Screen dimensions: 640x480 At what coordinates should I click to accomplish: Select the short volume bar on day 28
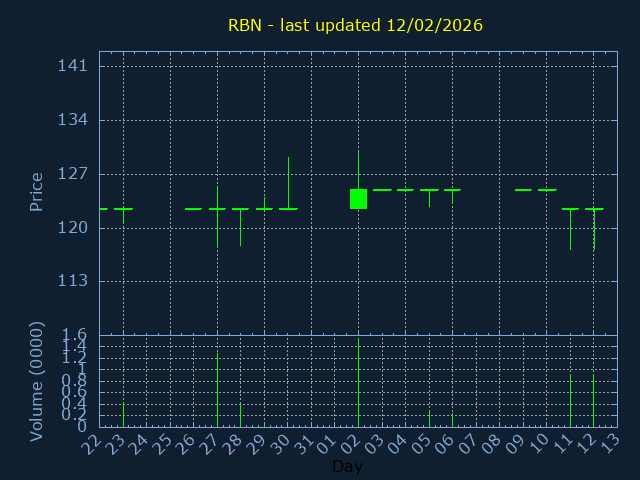(240, 414)
